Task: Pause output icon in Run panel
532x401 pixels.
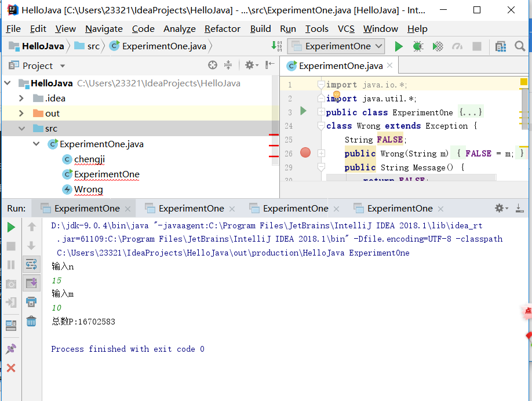Action: (x=11, y=265)
